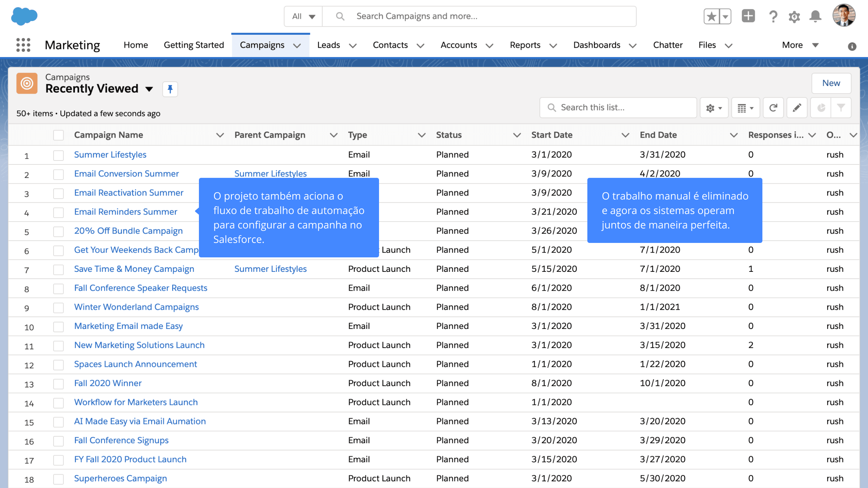
Task: Open Spaces Launch Announcement campaign
Action: point(136,364)
